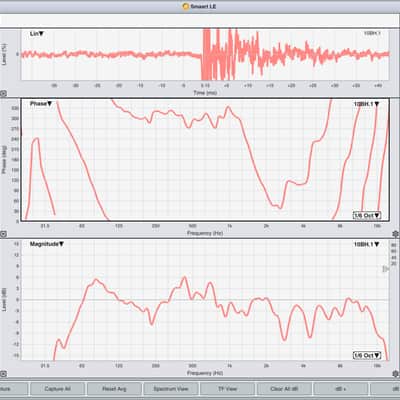
Task: Open the Phase graph type dropdown
Action: pyautogui.click(x=41, y=104)
